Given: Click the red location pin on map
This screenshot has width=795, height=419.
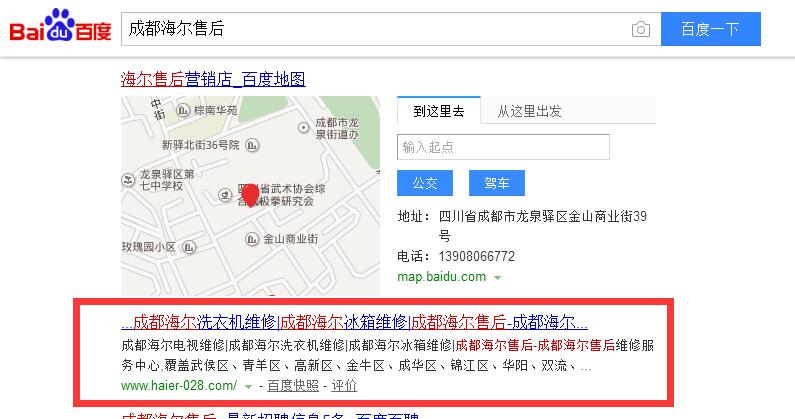Looking at the screenshot, I should [250, 194].
